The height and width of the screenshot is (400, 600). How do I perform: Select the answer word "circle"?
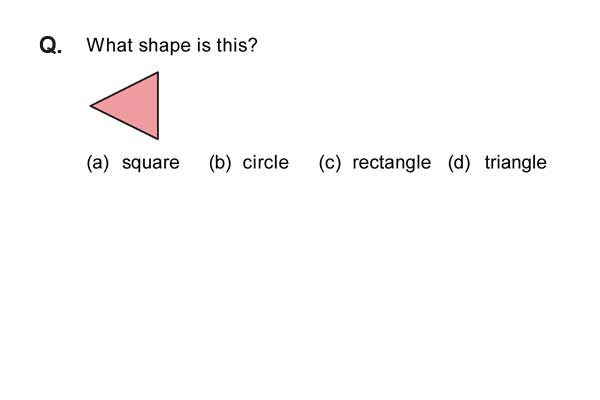(266, 162)
